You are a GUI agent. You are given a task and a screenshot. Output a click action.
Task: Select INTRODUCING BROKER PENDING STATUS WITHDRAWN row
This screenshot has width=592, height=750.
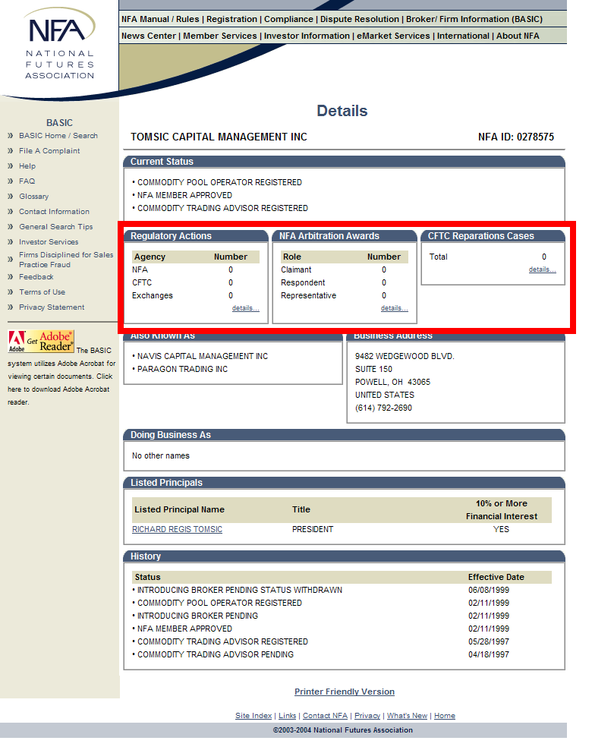click(240, 590)
